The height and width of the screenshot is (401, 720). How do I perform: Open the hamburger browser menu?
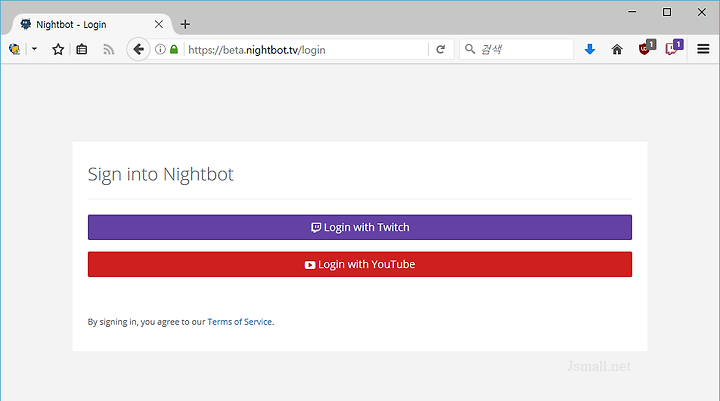[x=703, y=49]
